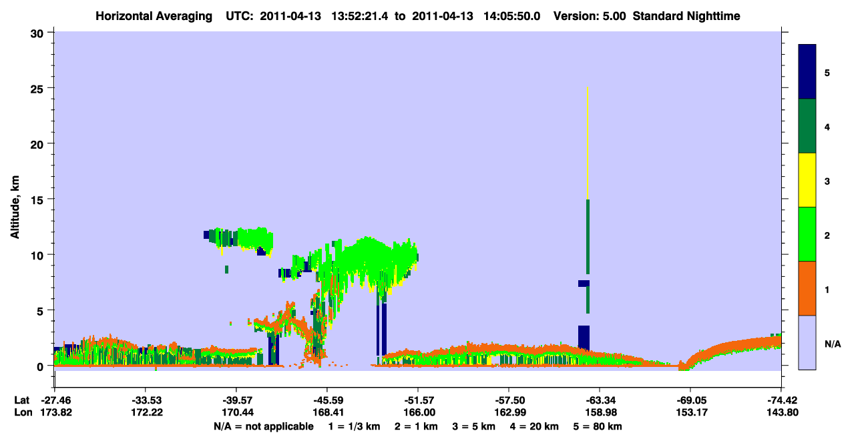This screenshot has width=868, height=445.
Task: Click the color bar number label 5
Action: 827,73
